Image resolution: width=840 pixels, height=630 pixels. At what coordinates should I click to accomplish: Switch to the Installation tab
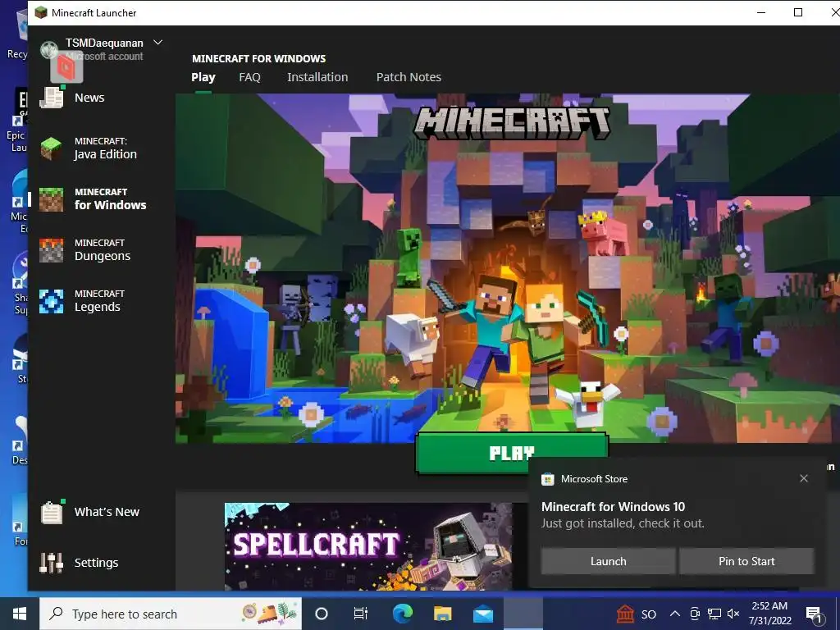click(317, 77)
